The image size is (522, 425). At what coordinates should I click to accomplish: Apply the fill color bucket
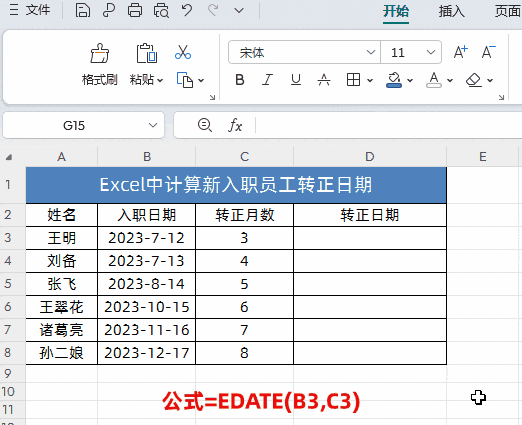pyautogui.click(x=394, y=80)
